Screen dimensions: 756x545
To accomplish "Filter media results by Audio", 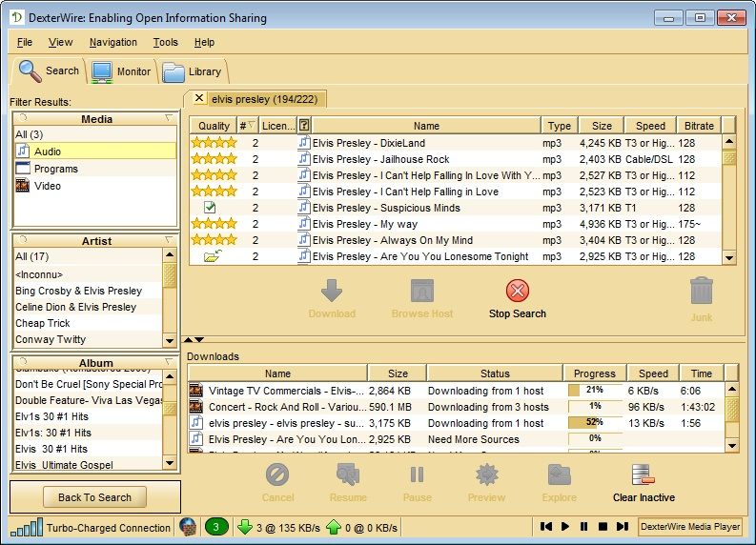I will [95, 151].
